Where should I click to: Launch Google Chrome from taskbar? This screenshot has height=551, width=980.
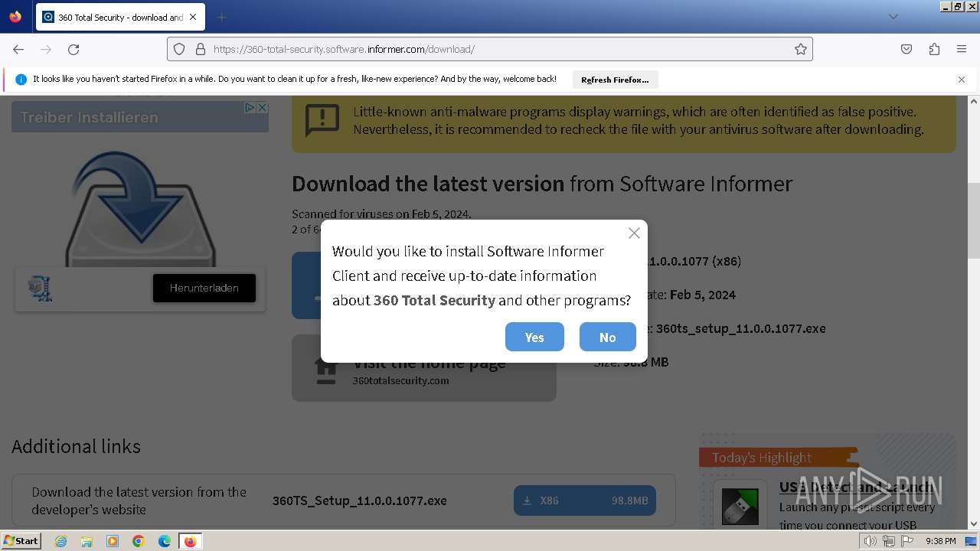139,541
